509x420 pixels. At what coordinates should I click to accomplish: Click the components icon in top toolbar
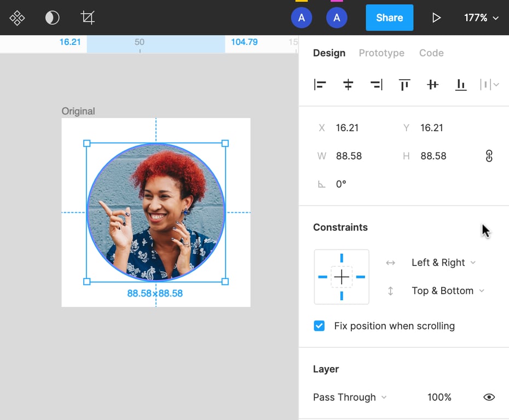(x=17, y=18)
